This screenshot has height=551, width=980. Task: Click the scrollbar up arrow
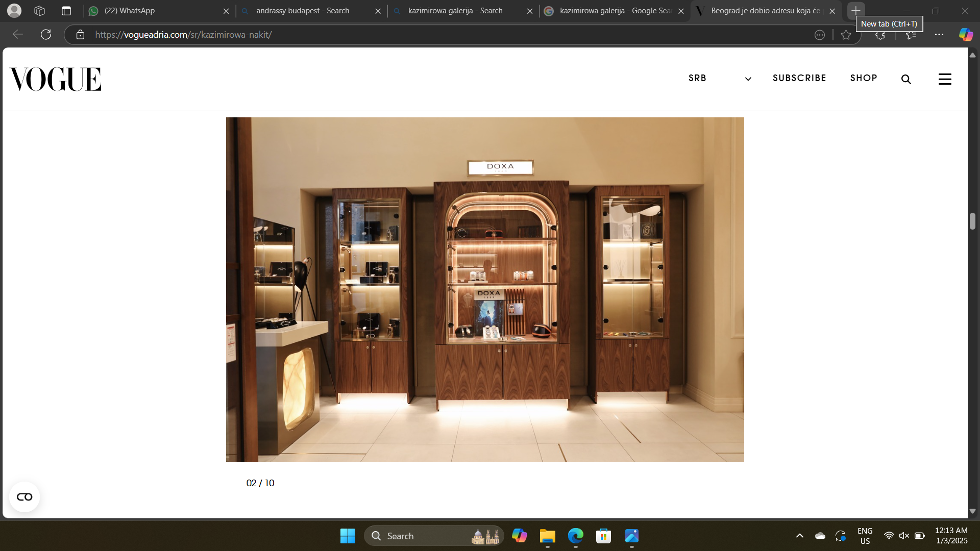click(972, 55)
